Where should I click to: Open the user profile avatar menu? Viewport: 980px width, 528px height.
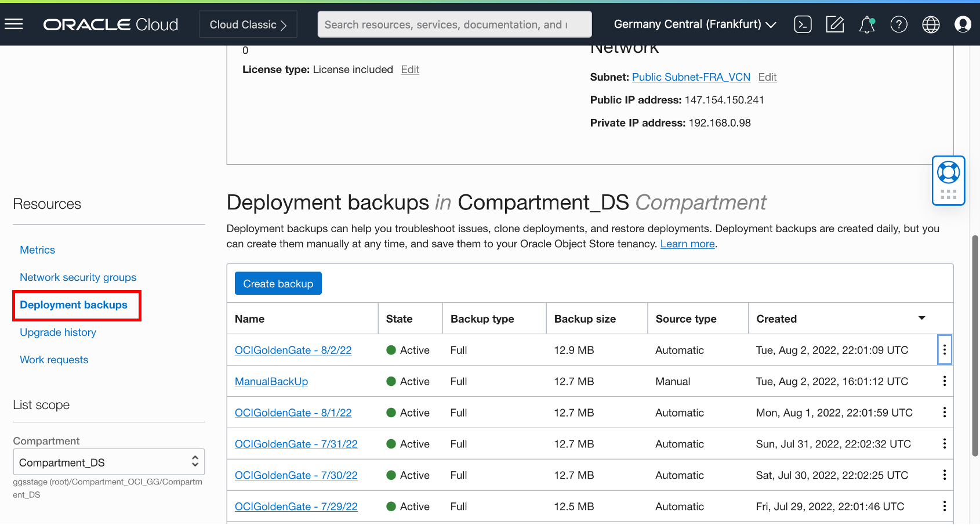point(962,24)
